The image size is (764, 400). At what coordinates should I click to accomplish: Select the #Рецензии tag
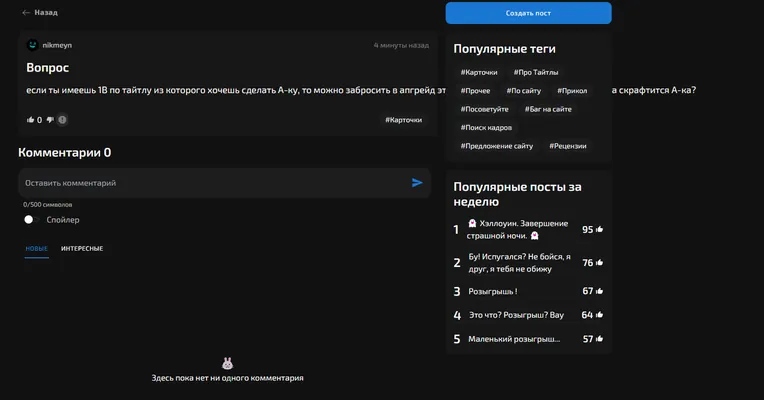[x=568, y=146]
